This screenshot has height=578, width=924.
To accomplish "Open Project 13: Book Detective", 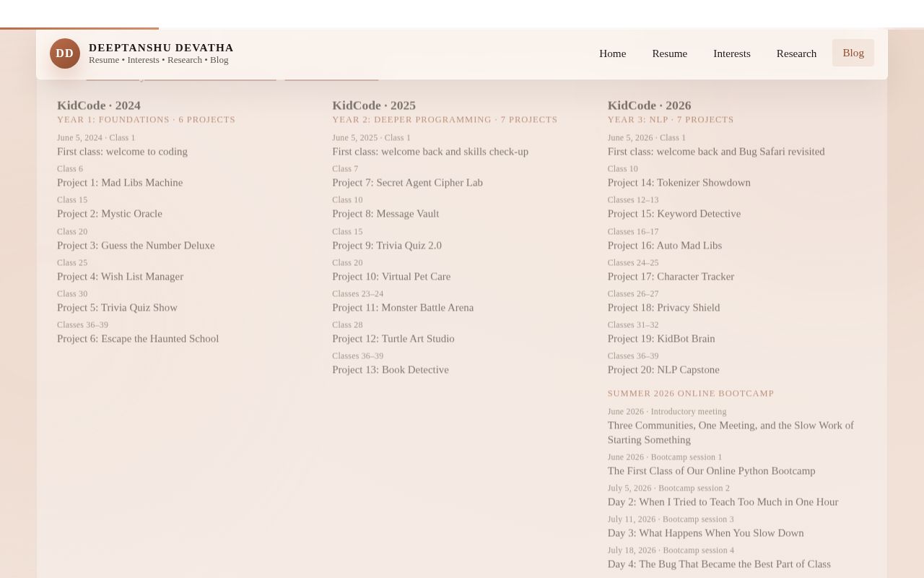I will pyautogui.click(x=391, y=370).
